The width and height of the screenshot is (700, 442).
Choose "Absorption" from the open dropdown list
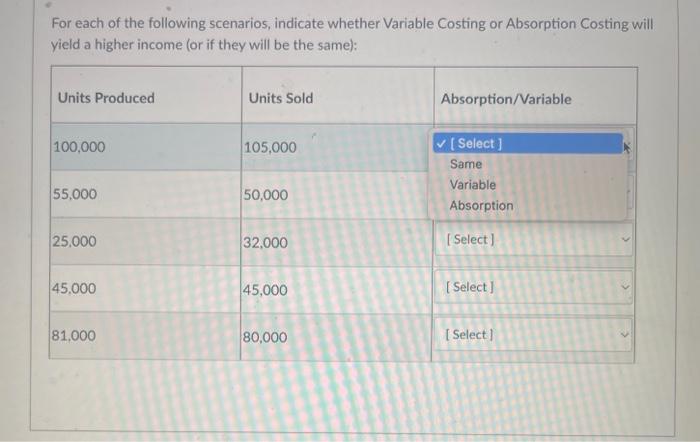click(x=481, y=206)
